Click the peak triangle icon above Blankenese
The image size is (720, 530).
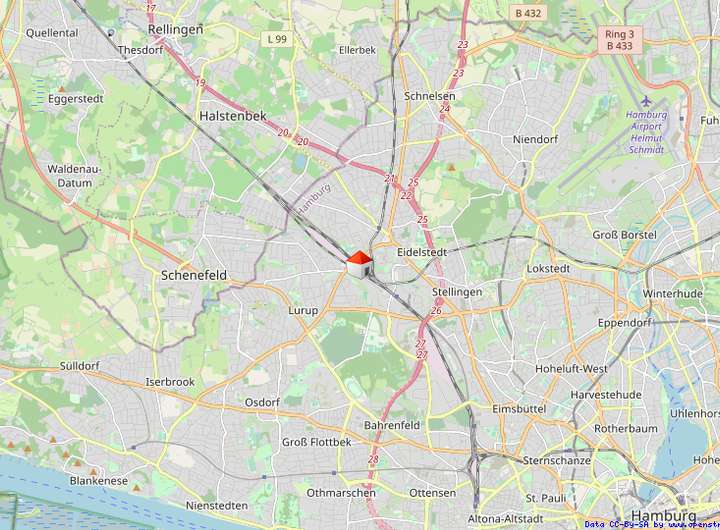point(94,472)
